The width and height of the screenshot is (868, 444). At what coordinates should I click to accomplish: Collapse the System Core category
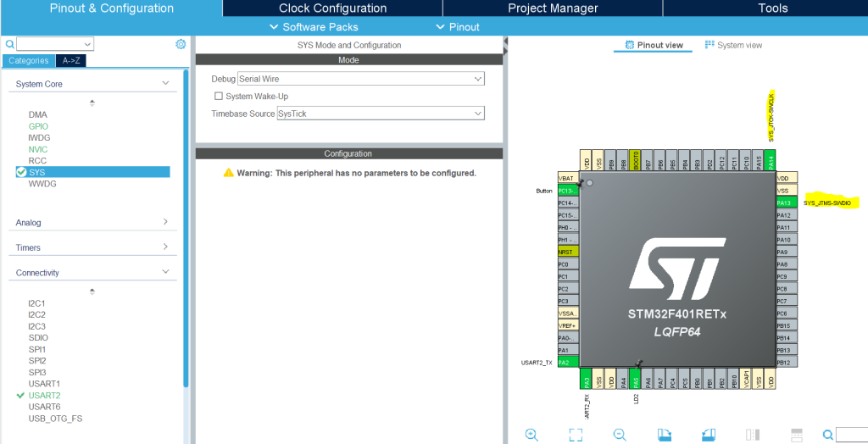(165, 83)
